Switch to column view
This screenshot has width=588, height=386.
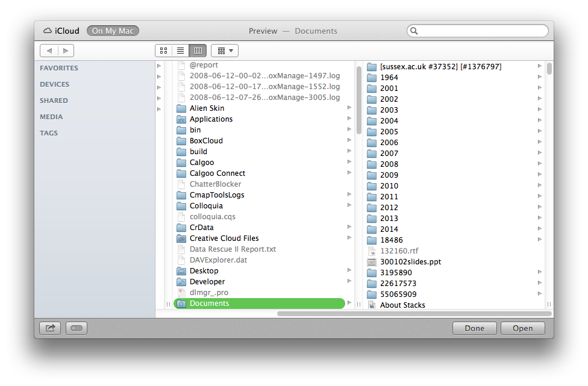click(198, 51)
